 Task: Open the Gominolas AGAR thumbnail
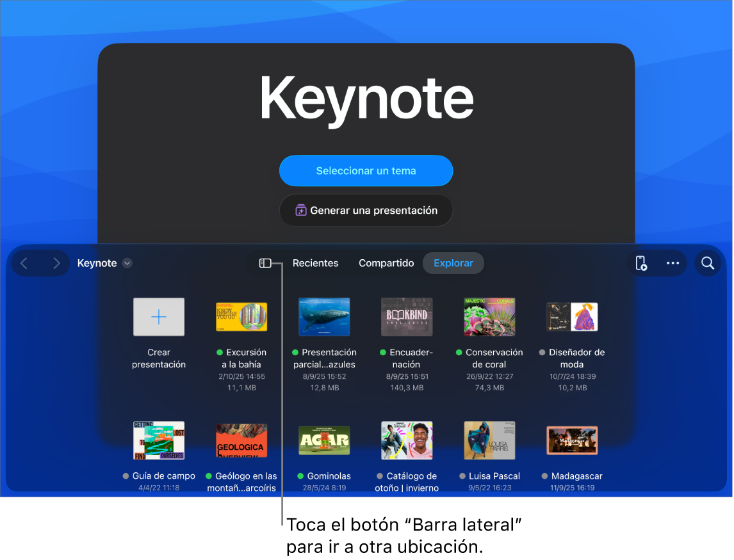click(324, 441)
